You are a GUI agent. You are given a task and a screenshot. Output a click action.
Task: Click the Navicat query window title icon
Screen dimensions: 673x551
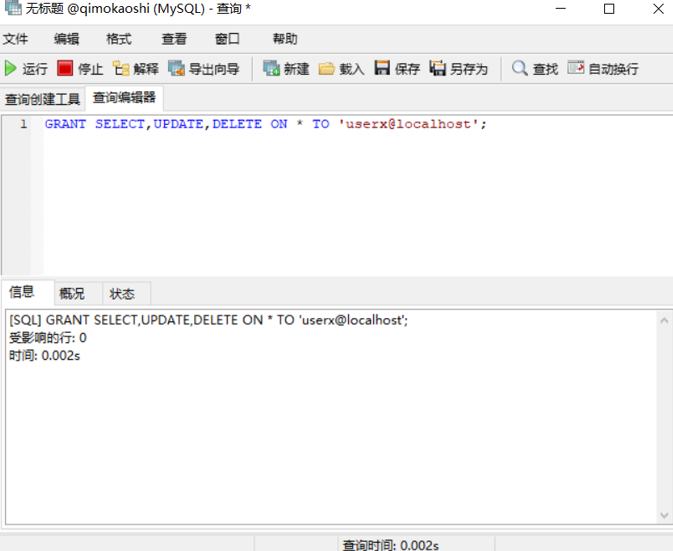[12, 8]
